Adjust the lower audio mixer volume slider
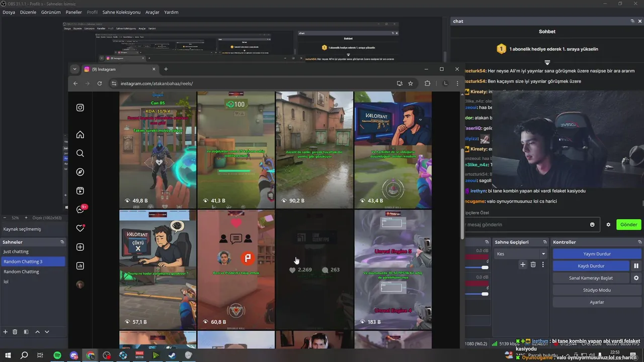This screenshot has height=362, width=644. [x=485, y=294]
